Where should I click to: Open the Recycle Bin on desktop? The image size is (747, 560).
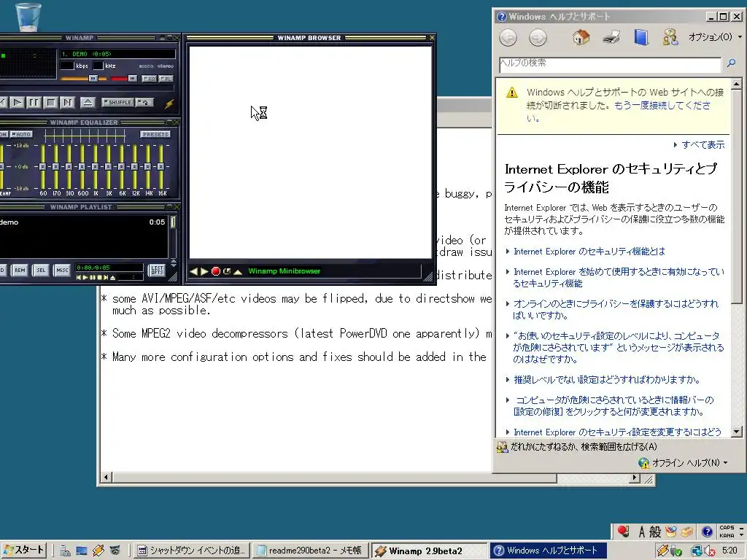point(28,17)
